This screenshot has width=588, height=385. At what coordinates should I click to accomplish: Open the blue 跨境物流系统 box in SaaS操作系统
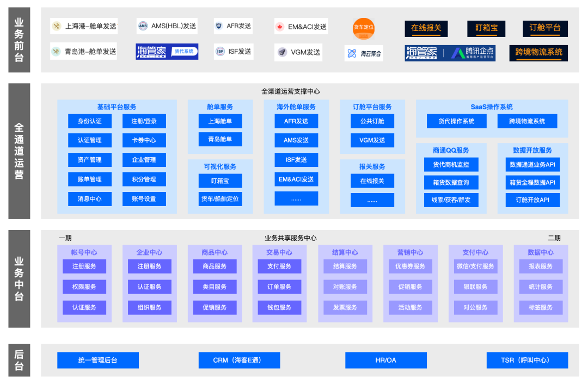click(527, 121)
